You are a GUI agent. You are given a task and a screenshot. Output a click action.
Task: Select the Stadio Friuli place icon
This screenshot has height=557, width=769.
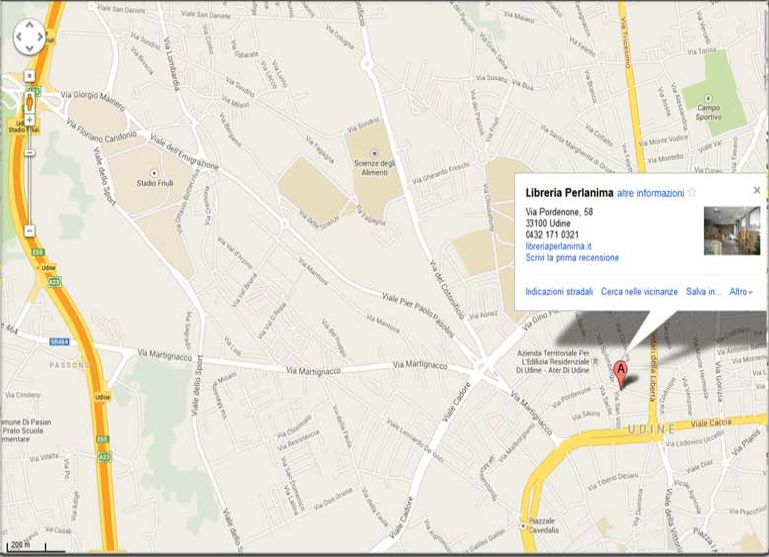pos(154,173)
